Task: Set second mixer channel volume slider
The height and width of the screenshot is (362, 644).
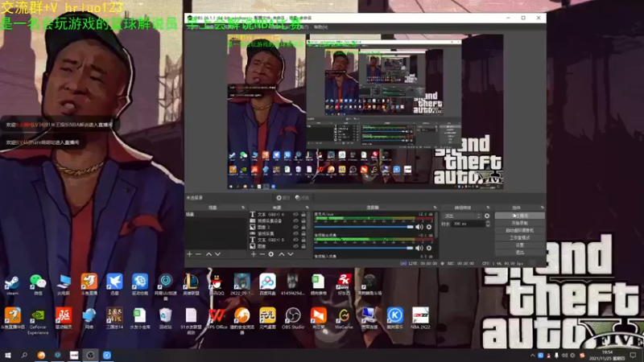Action: pos(364,248)
